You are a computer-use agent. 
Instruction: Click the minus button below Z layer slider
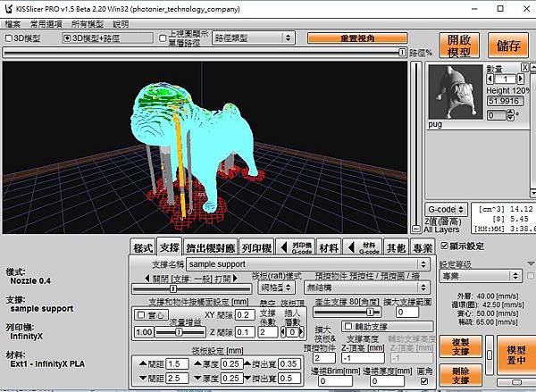click(x=415, y=229)
